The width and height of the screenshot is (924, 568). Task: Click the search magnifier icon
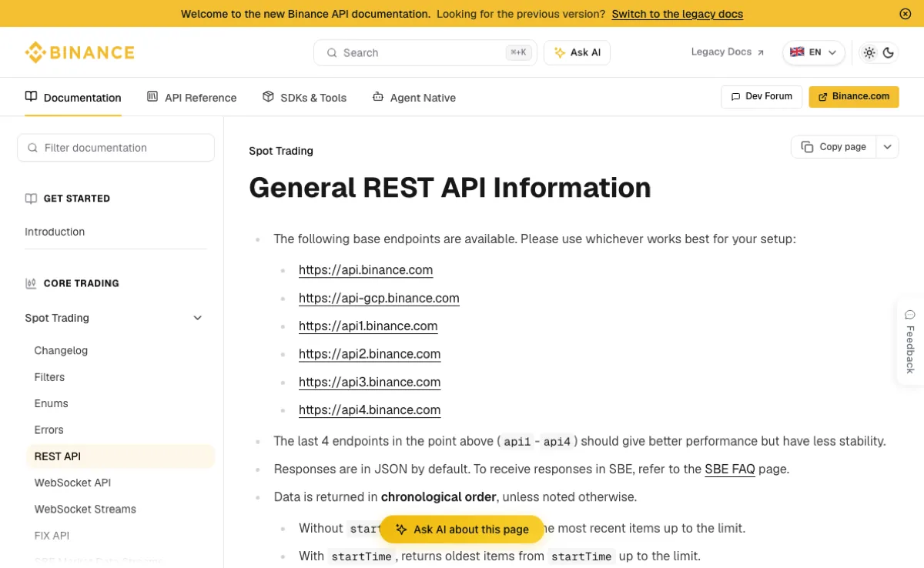[x=332, y=53]
